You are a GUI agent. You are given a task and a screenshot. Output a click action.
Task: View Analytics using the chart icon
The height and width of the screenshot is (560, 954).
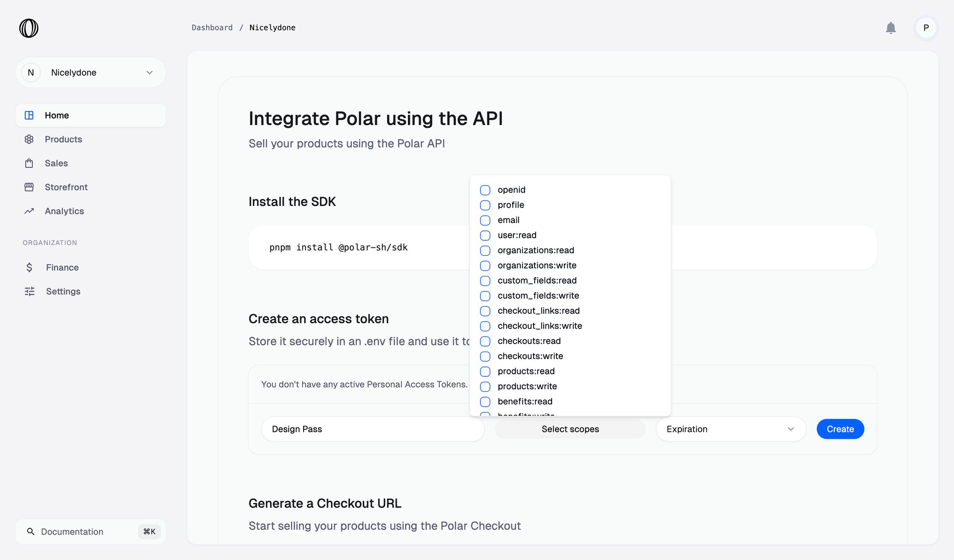pos(29,210)
